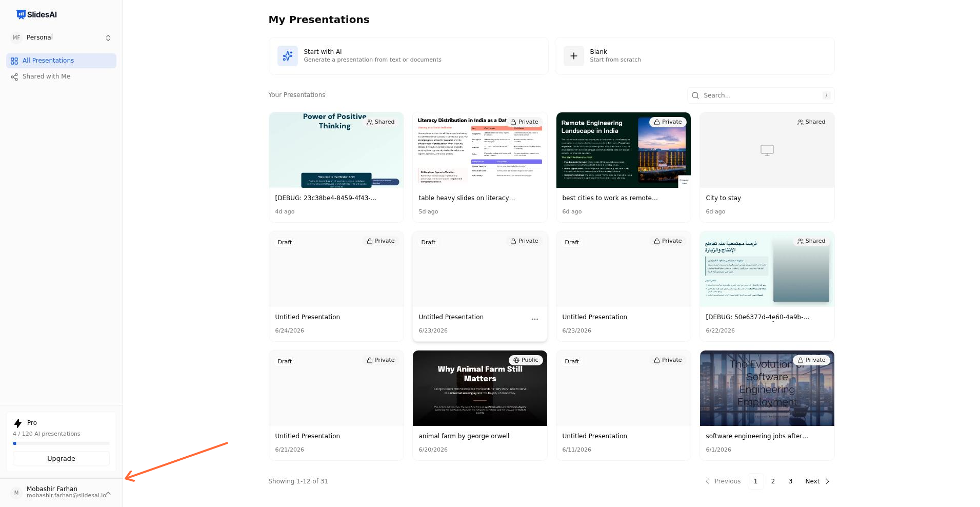980x507 pixels.
Task: Click the '5d ago' timestamp
Action: [428, 212]
